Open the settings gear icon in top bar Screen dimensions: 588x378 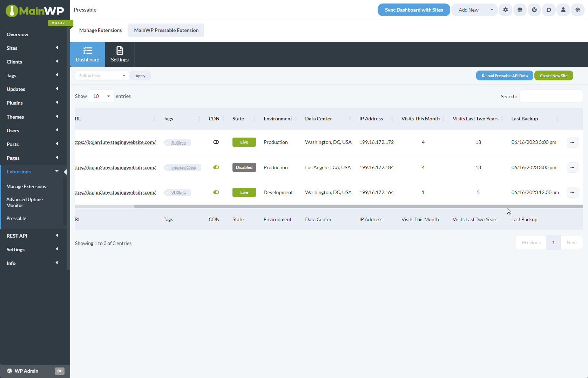(505, 10)
